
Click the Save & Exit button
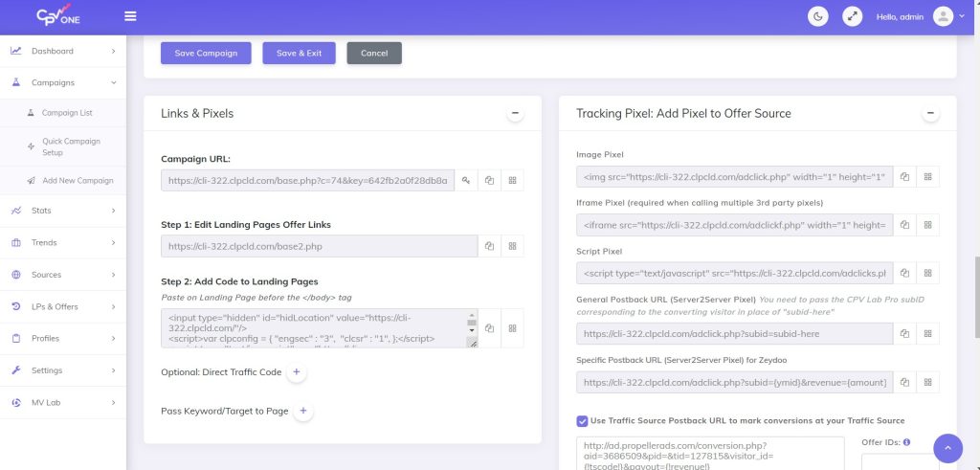299,53
